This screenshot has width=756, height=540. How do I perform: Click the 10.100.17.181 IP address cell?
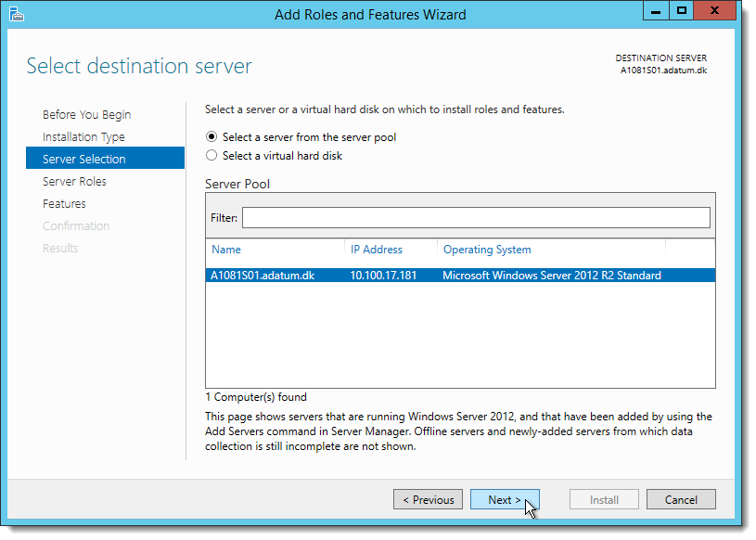pos(383,276)
